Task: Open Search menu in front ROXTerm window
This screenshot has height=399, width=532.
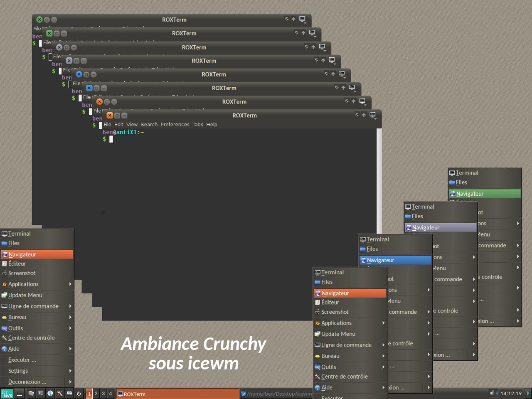Action: pos(149,124)
